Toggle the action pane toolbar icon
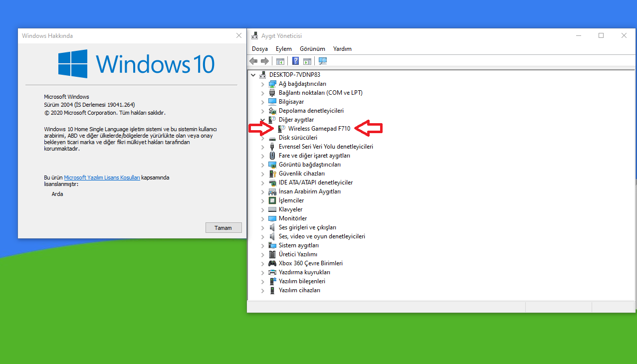The height and width of the screenshot is (364, 637). (x=307, y=61)
